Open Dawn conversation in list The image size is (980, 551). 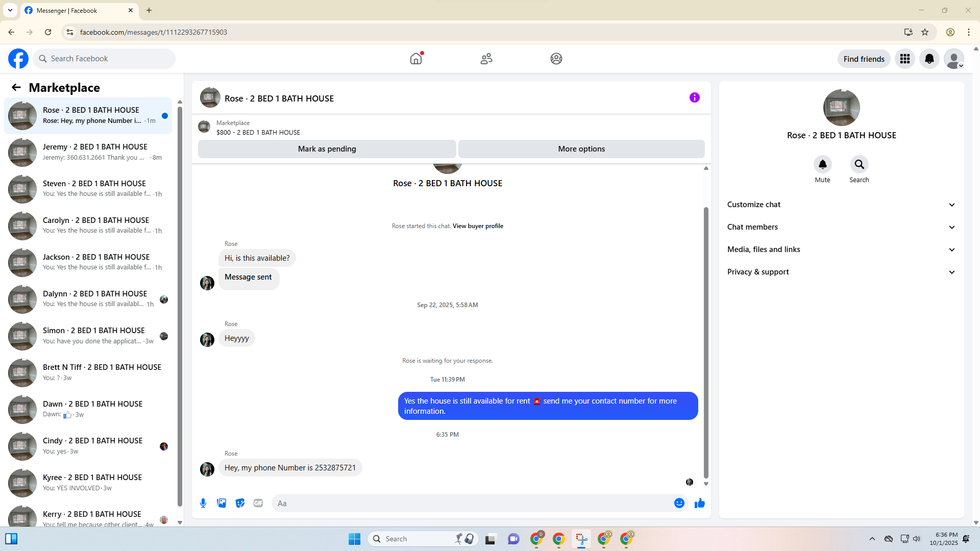[x=88, y=410]
